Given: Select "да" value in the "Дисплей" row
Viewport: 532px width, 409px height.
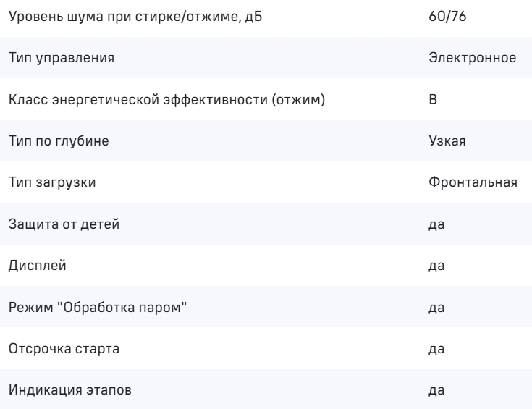Looking at the screenshot, I should [x=436, y=267].
